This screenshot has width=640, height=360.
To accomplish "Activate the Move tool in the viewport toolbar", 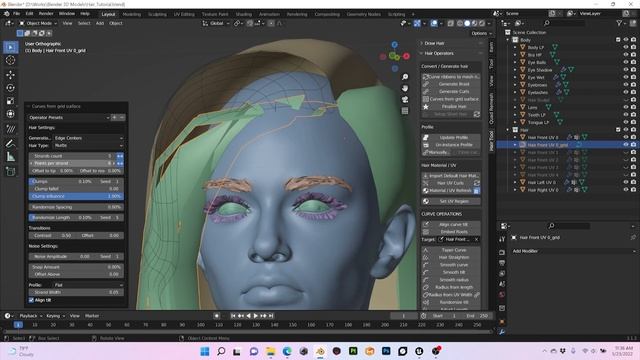I will pyautogui.click(x=11, y=75).
